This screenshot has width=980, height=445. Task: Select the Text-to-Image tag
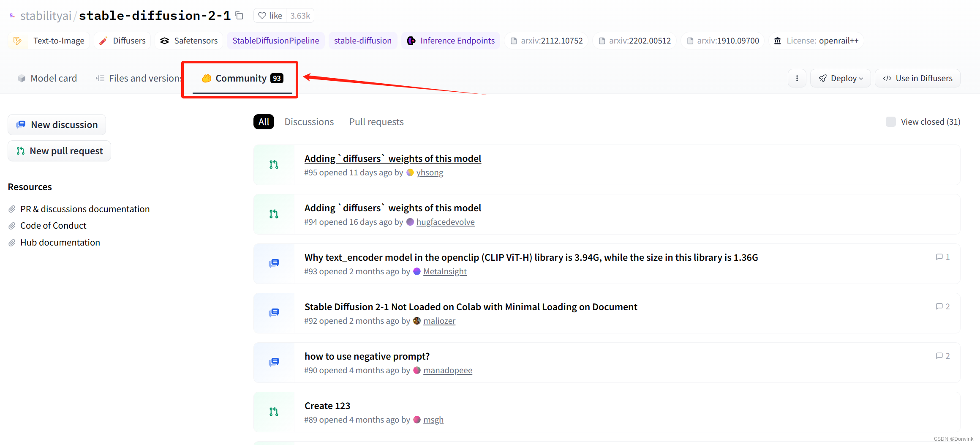49,41
